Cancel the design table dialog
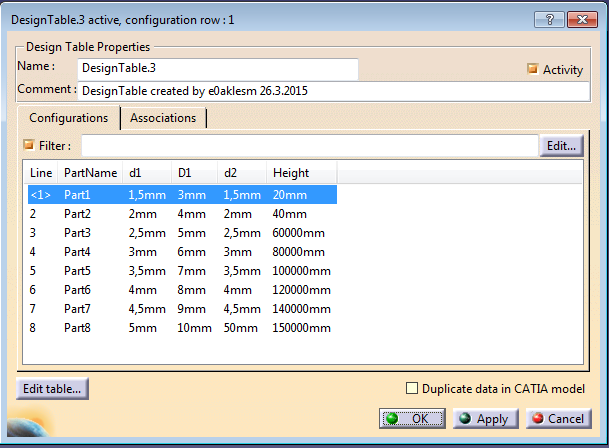Screen dimensions: 609x448 tap(559, 418)
